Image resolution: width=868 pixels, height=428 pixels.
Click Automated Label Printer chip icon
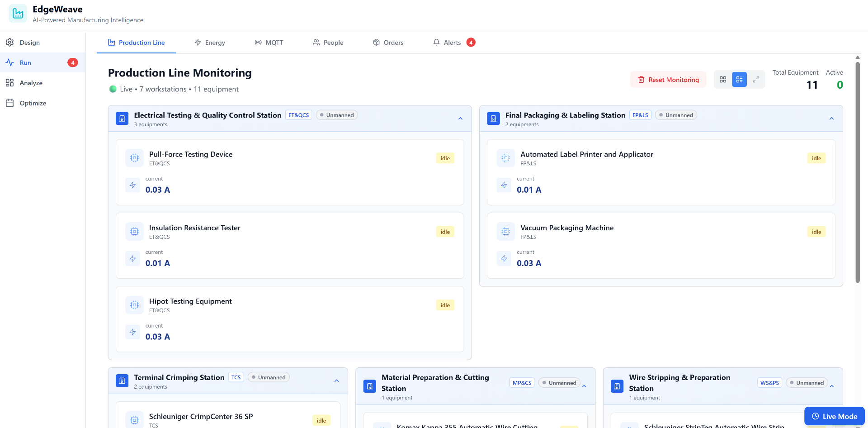coord(506,158)
